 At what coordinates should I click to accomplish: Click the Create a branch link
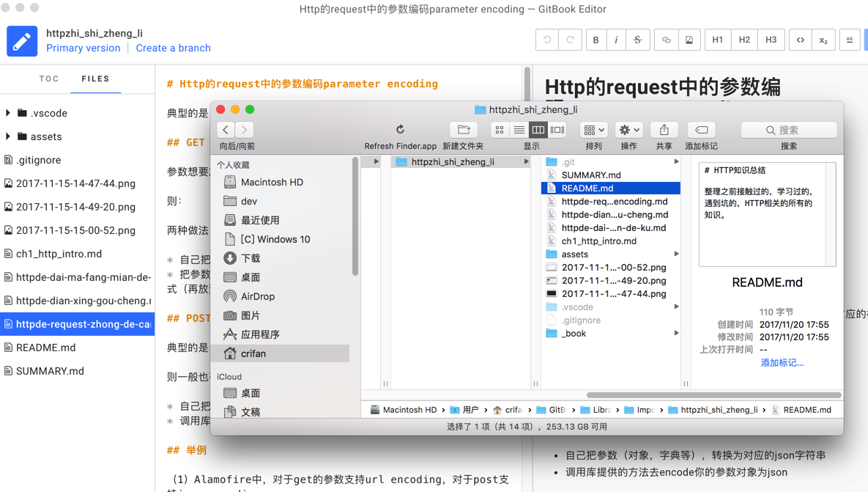174,48
